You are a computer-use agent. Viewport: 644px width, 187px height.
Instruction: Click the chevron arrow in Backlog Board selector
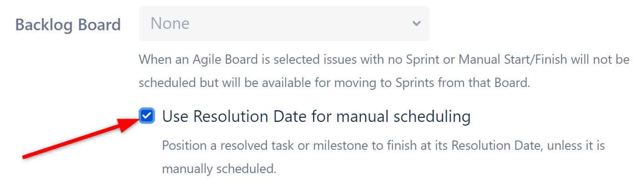click(x=416, y=23)
